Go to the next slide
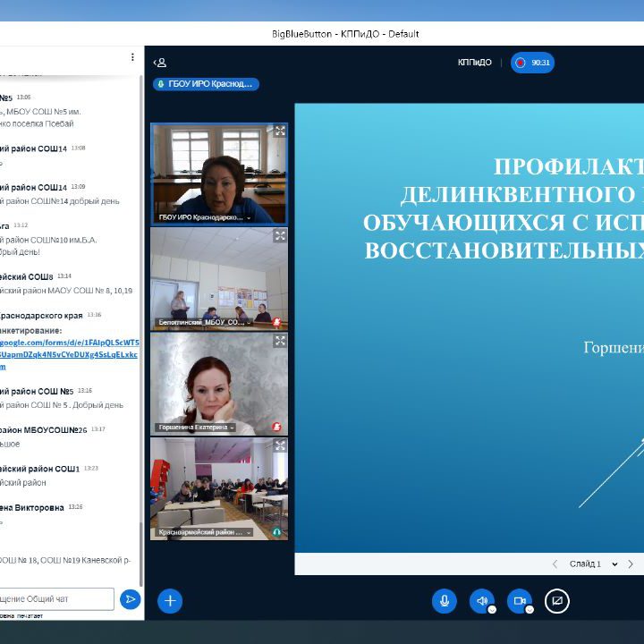 631,564
